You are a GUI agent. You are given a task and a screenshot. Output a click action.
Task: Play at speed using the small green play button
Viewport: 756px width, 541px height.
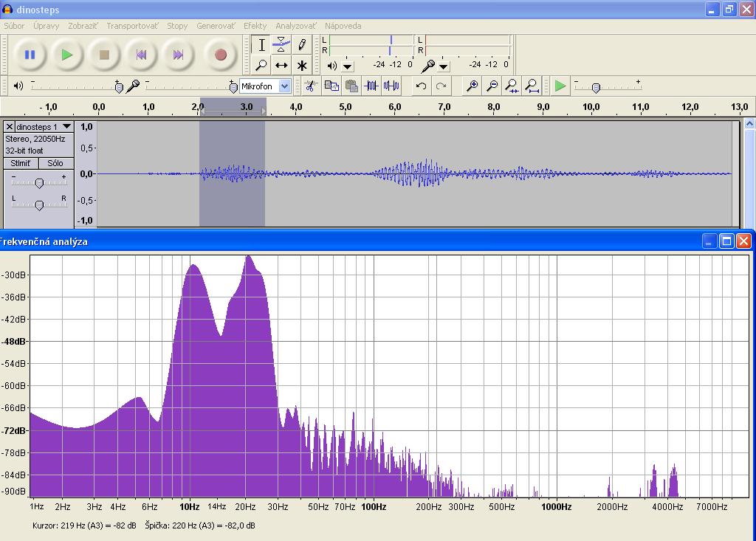click(x=560, y=86)
